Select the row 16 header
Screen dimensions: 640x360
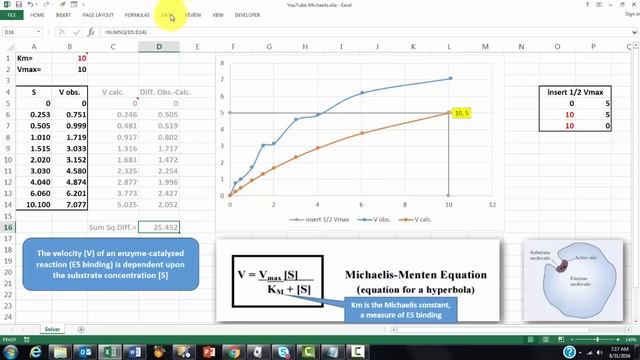[8, 227]
